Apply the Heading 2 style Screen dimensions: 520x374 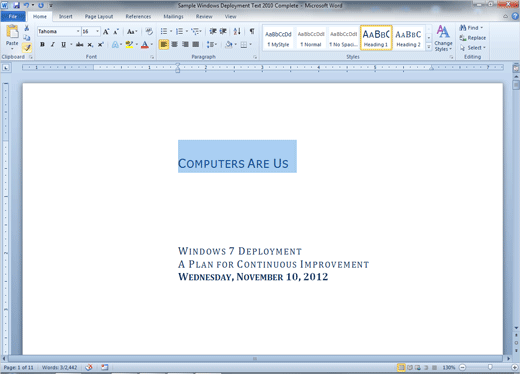point(408,38)
